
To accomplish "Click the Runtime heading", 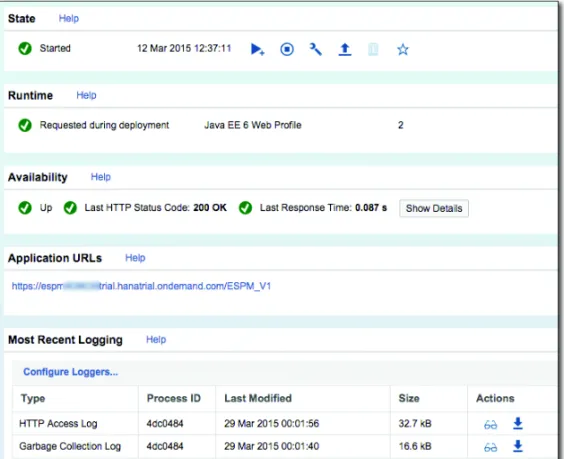I will (31, 95).
